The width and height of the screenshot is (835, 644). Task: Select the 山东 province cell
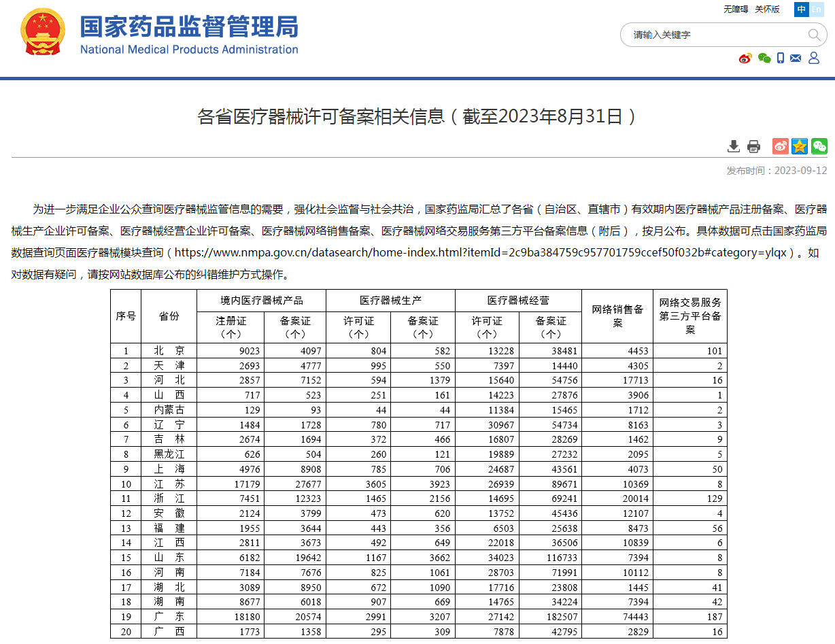coord(169,558)
